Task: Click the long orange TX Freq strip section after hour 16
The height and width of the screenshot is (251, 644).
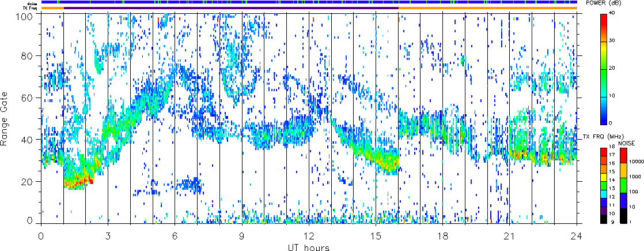Action: click(488, 8)
